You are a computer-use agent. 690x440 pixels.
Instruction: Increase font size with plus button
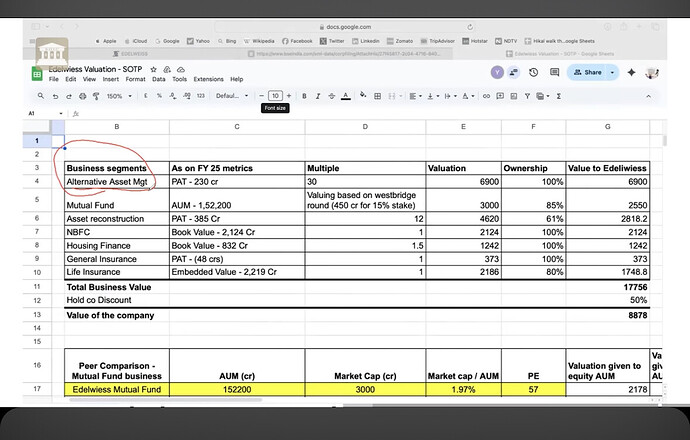click(289, 96)
